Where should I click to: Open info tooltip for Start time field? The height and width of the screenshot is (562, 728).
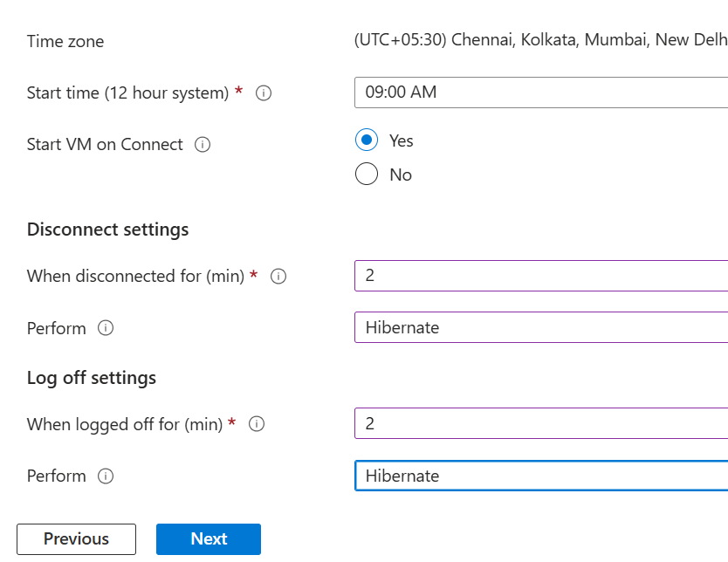coord(264,93)
